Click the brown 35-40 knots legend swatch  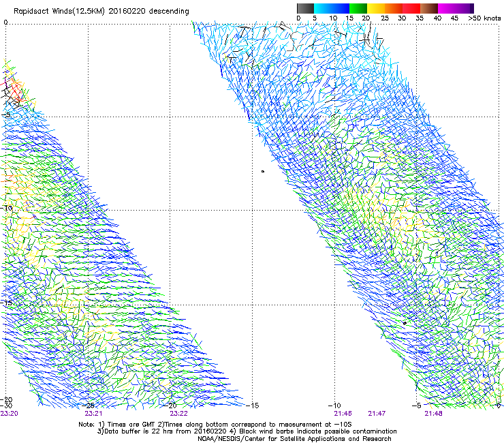point(429,8)
